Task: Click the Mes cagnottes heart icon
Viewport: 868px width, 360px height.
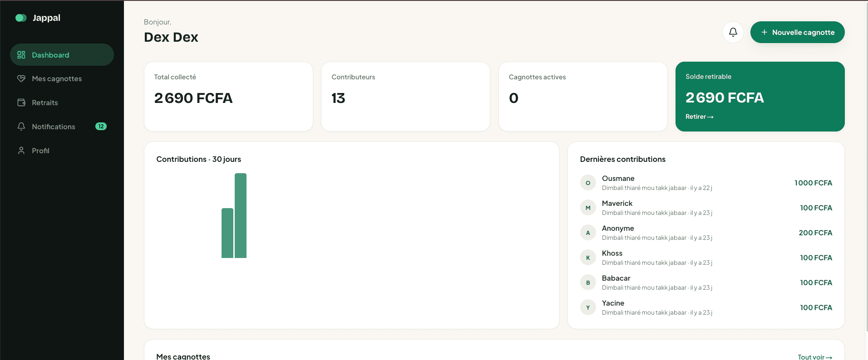Action: (21, 78)
